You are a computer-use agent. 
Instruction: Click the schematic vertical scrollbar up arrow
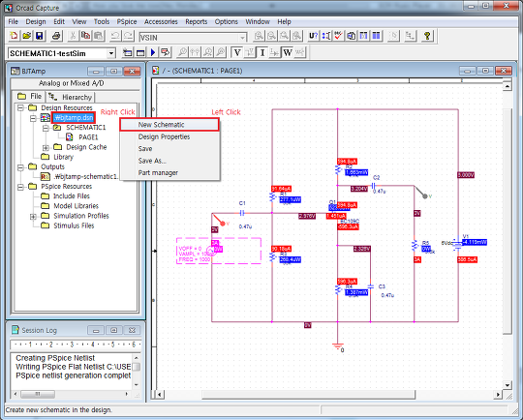507,86
